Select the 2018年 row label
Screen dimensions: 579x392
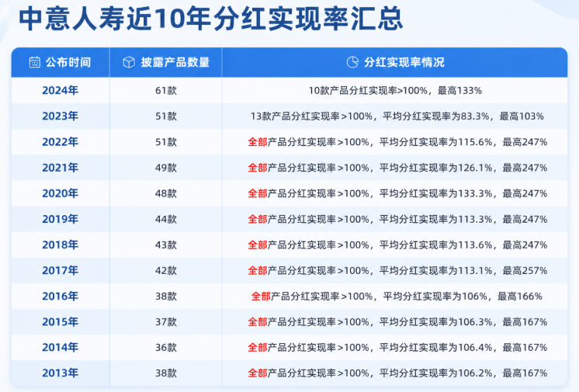[x=61, y=245]
